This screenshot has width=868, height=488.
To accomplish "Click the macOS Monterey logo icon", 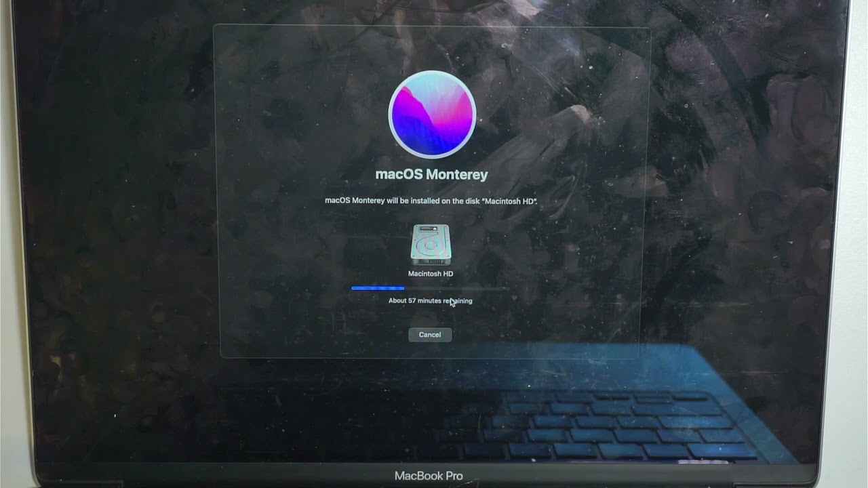I will click(x=432, y=115).
